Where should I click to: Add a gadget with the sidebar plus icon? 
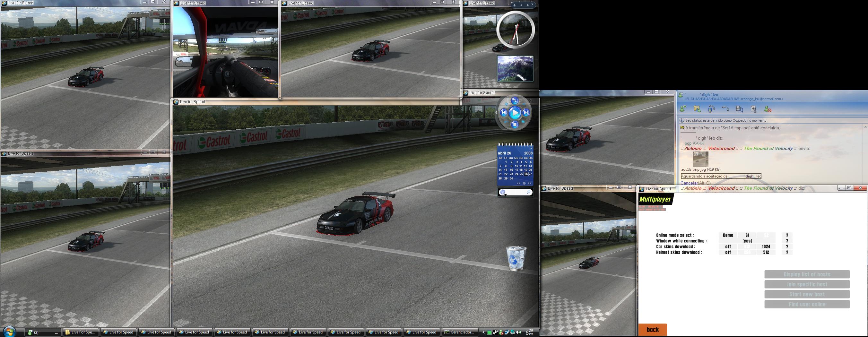click(x=515, y=5)
